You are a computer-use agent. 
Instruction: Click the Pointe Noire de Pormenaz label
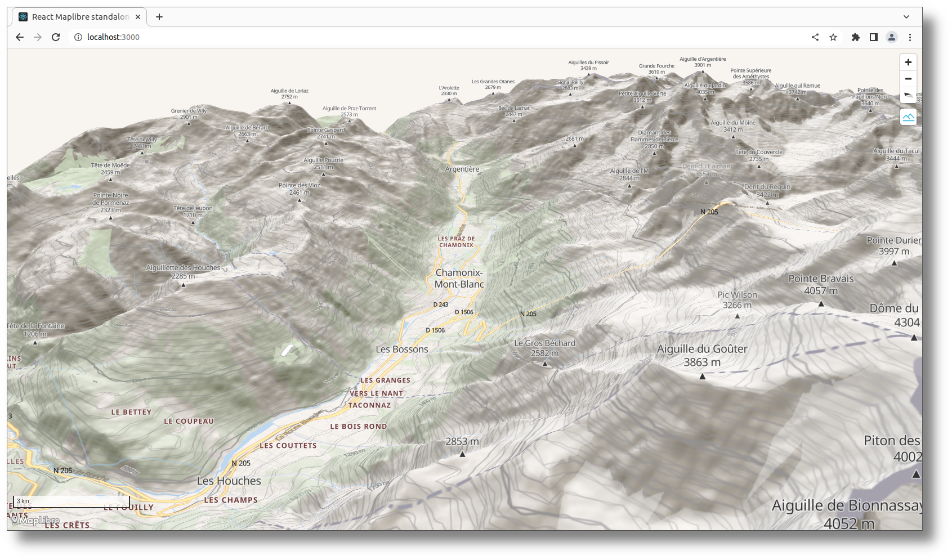110,203
